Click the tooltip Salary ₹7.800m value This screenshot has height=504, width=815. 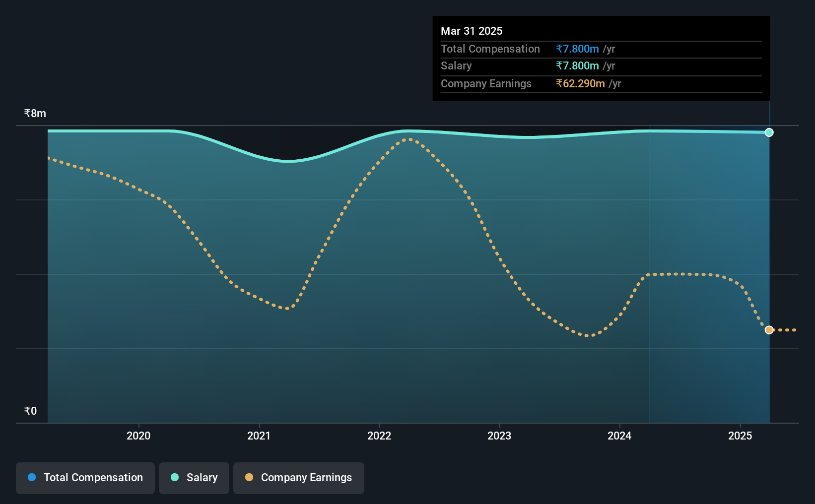pos(577,66)
